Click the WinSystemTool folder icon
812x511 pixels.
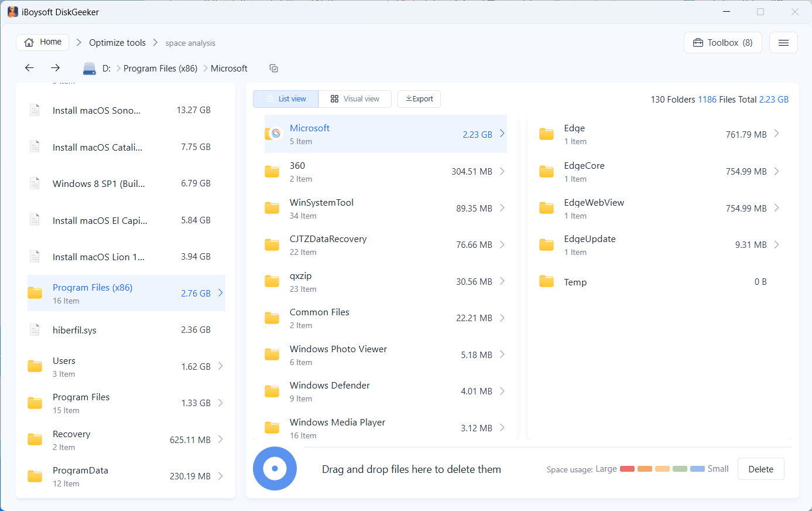point(272,208)
